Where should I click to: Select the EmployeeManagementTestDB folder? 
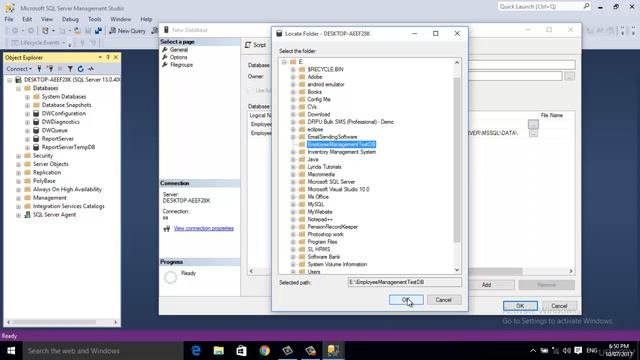(x=341, y=144)
